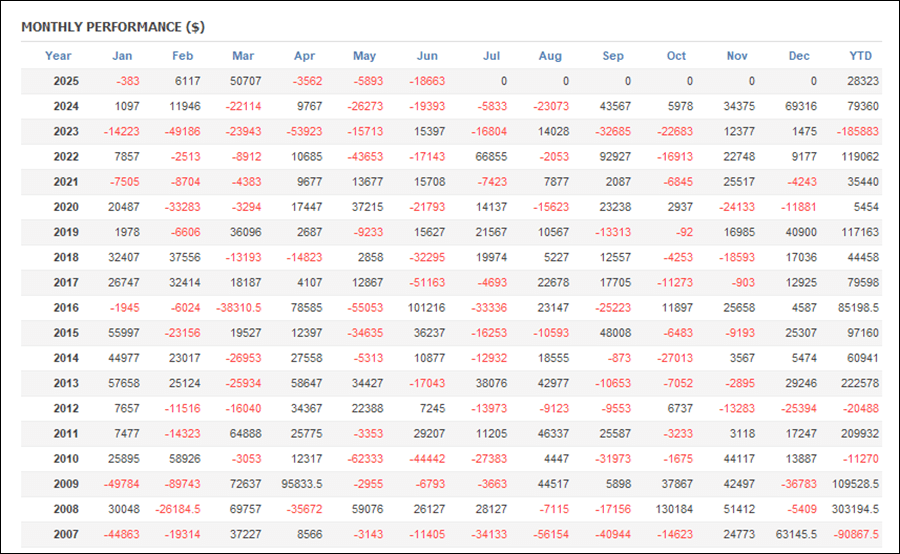Click 2008 YTD value 303194.5

pos(855,509)
